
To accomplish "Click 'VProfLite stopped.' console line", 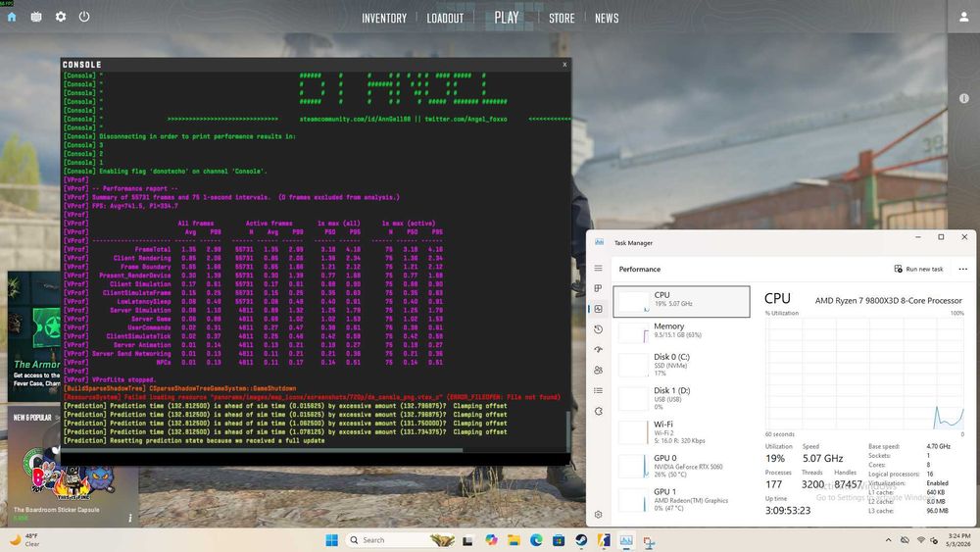I will click(x=123, y=379).
